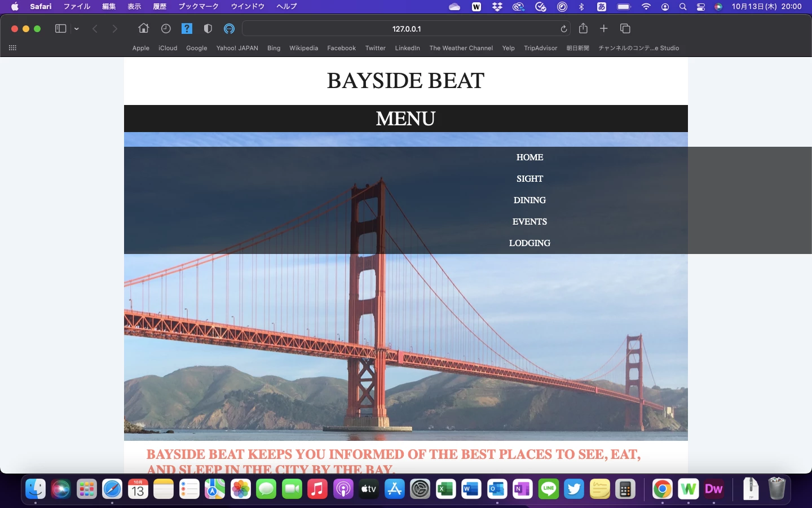Add a new tab with plus icon
The height and width of the screenshot is (508, 812).
[603, 28]
